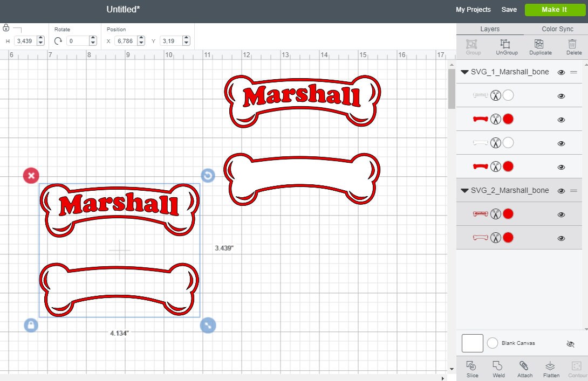Screen dimensions: 588x381
Task: Show the Blank Canvas layer
Action: pos(570,344)
